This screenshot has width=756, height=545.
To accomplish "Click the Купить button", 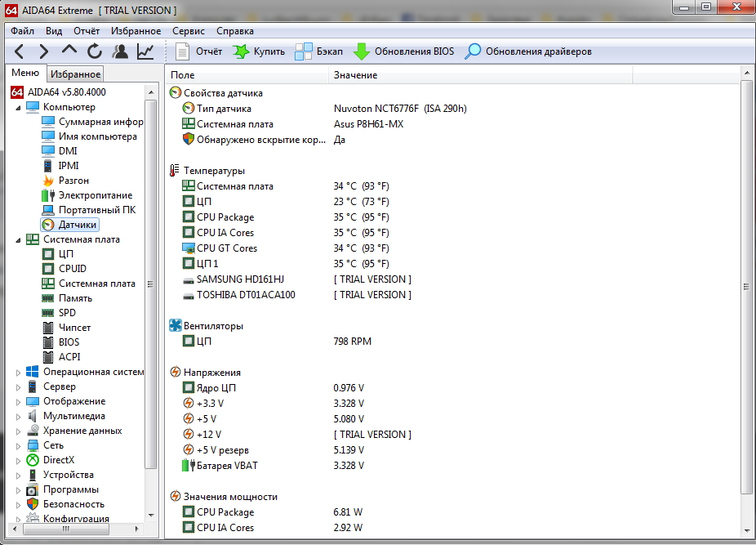I will point(259,51).
